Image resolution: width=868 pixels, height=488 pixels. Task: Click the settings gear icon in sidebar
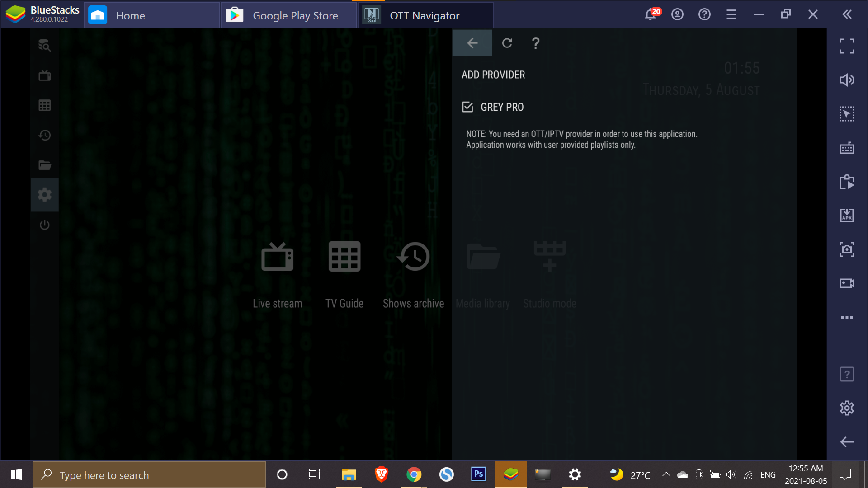pos(44,195)
